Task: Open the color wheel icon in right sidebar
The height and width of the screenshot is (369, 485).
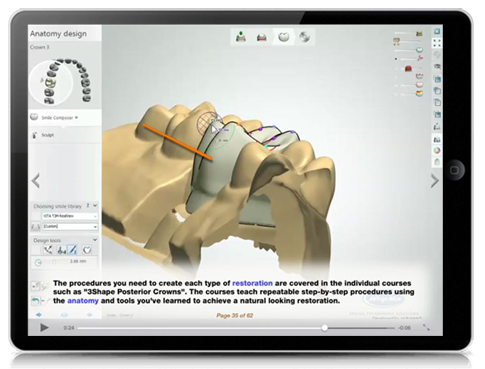Action: click(x=437, y=150)
